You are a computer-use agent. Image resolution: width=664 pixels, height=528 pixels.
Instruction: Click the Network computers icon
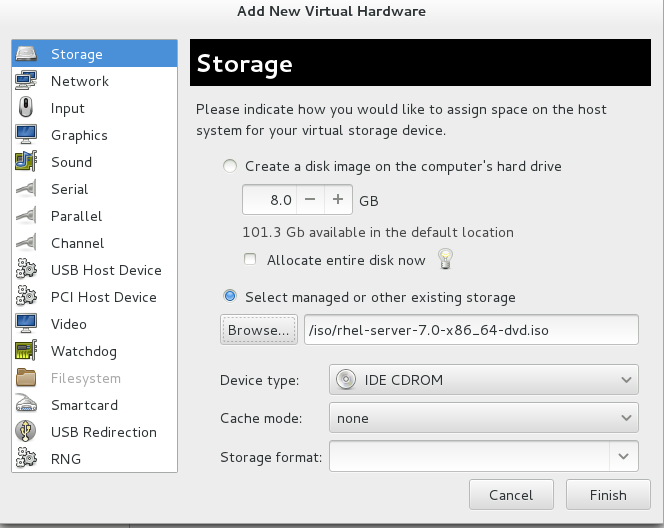tap(26, 80)
